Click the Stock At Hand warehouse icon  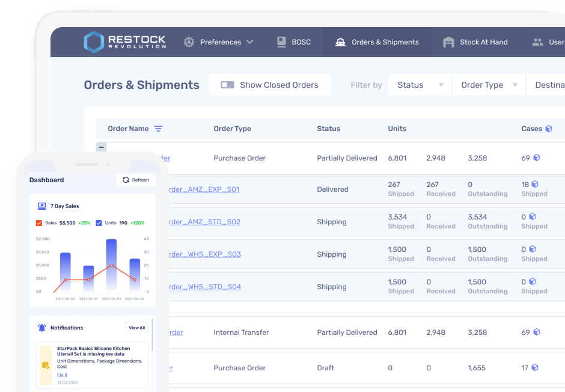(448, 42)
